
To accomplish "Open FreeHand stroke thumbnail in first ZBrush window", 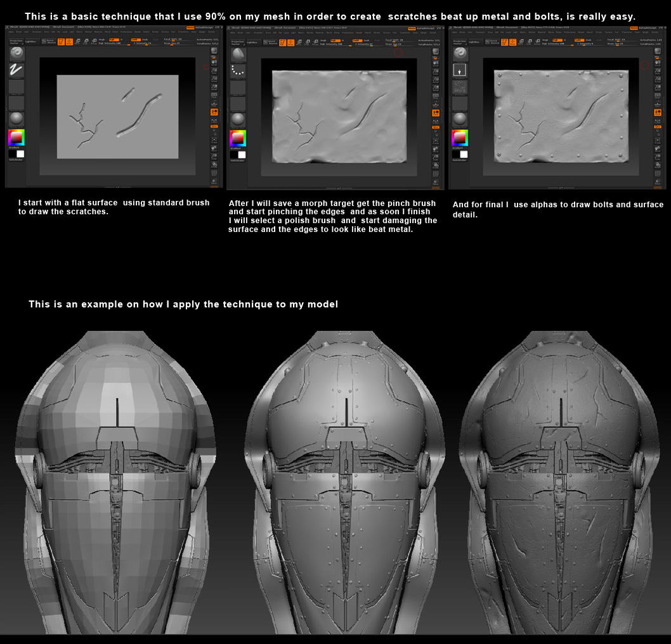I will [x=16, y=70].
